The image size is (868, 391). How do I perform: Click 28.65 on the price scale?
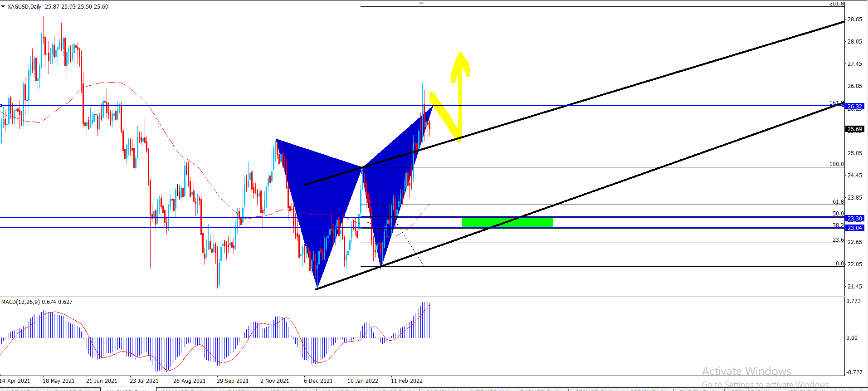pos(854,20)
